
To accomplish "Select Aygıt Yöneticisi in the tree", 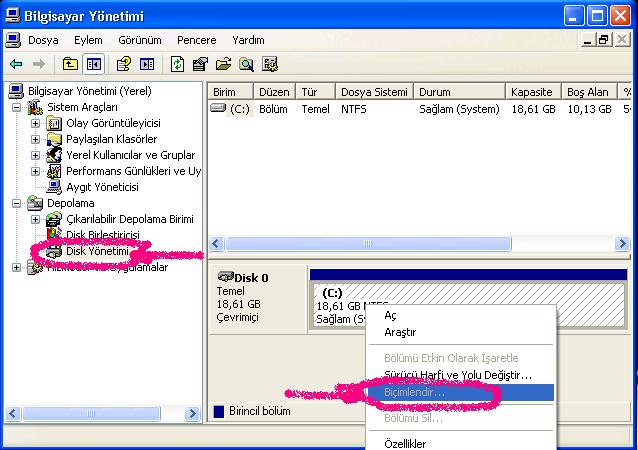I will point(102,187).
